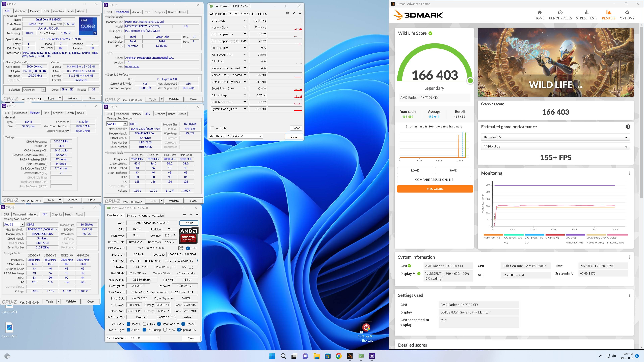Click the Bus Interface question mark in GPU-Z
The width and height of the screenshot is (644, 362).
[197, 261]
